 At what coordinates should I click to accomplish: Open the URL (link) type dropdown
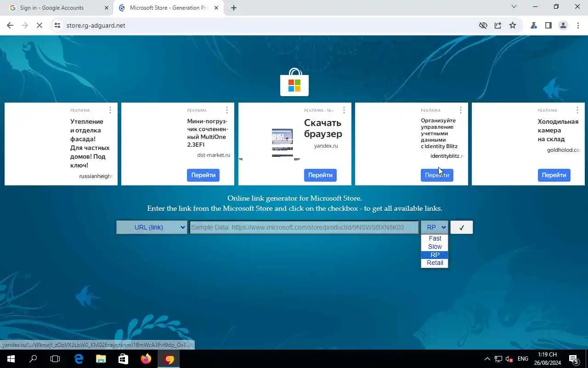point(152,227)
